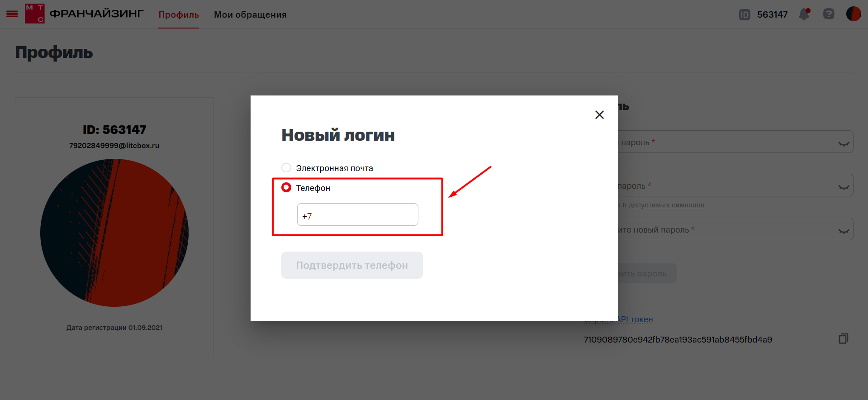Viewport: 868px width, 400px height.
Task: Open the hamburger menu icon
Action: pos(12,14)
